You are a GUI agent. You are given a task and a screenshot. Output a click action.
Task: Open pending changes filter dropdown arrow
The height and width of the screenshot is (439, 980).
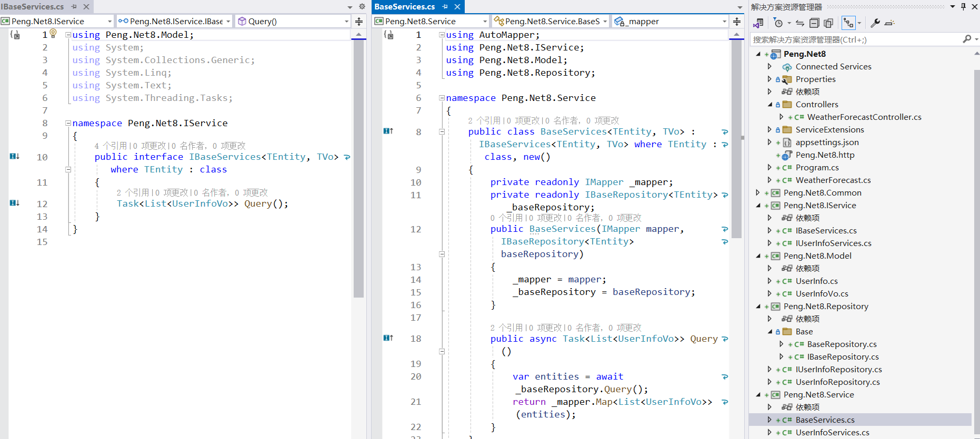point(788,24)
